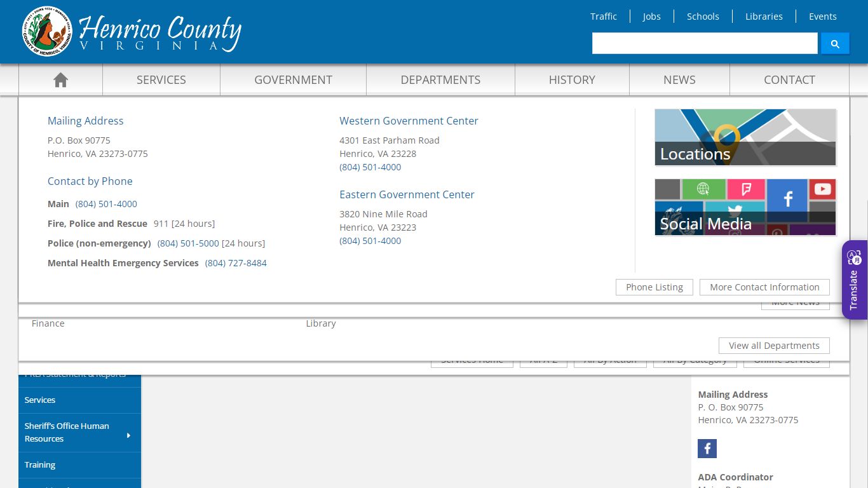The image size is (868, 488).
Task: Click Eastern Government Center phone number
Action: 370,241
